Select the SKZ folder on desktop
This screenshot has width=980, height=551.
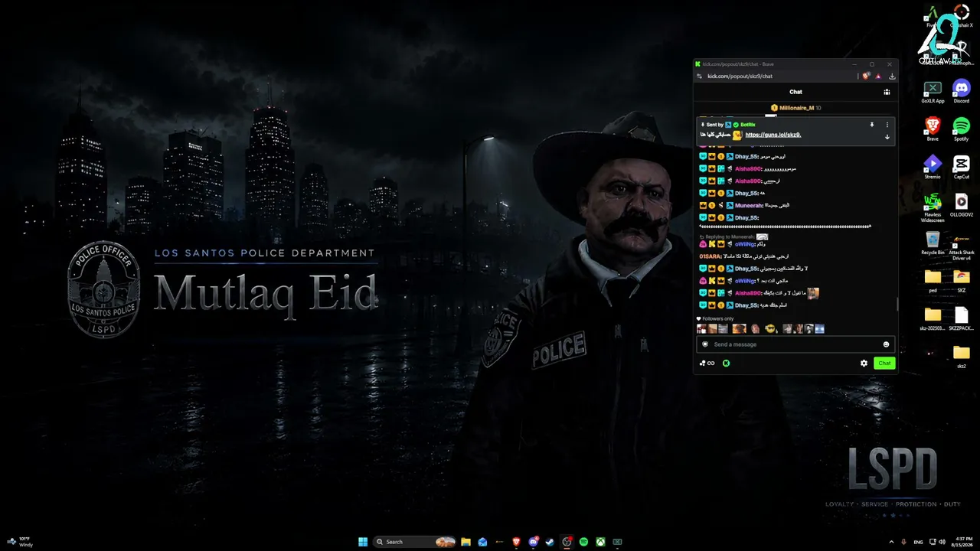(961, 280)
